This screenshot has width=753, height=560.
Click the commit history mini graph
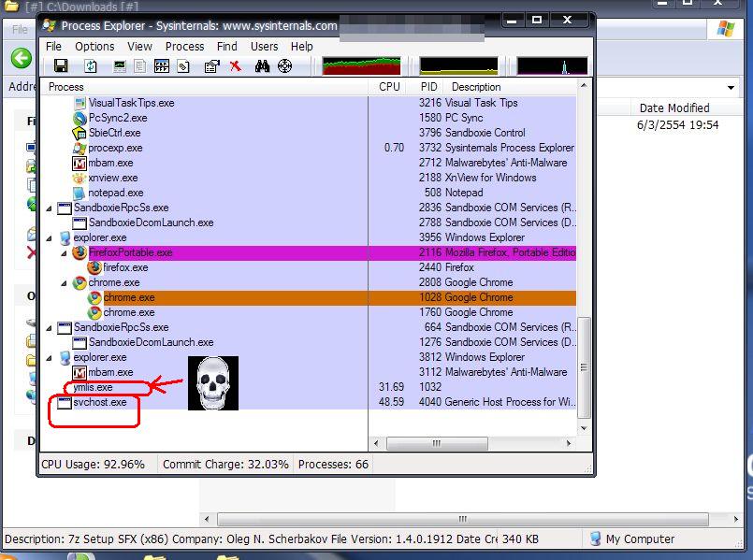tap(458, 65)
